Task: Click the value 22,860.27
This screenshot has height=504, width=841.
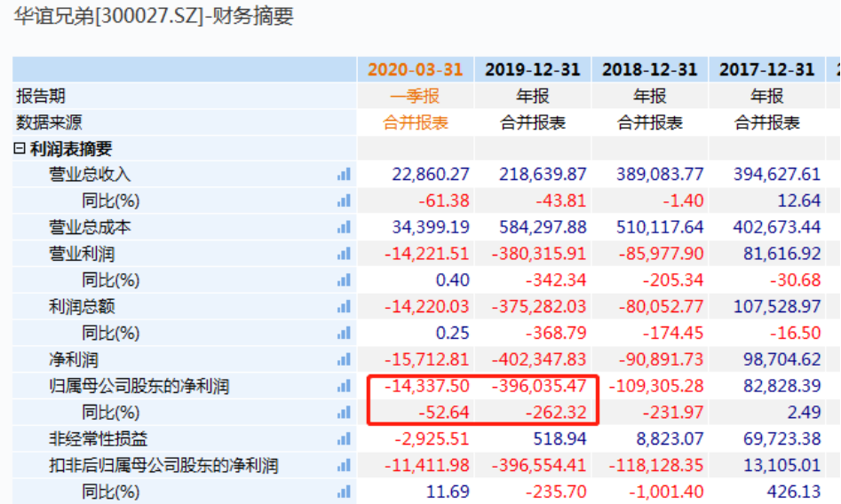Action: [430, 174]
